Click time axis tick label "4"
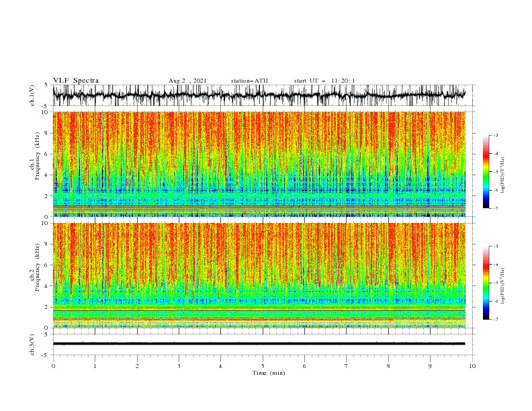This screenshot has height=411, width=532. [x=220, y=366]
